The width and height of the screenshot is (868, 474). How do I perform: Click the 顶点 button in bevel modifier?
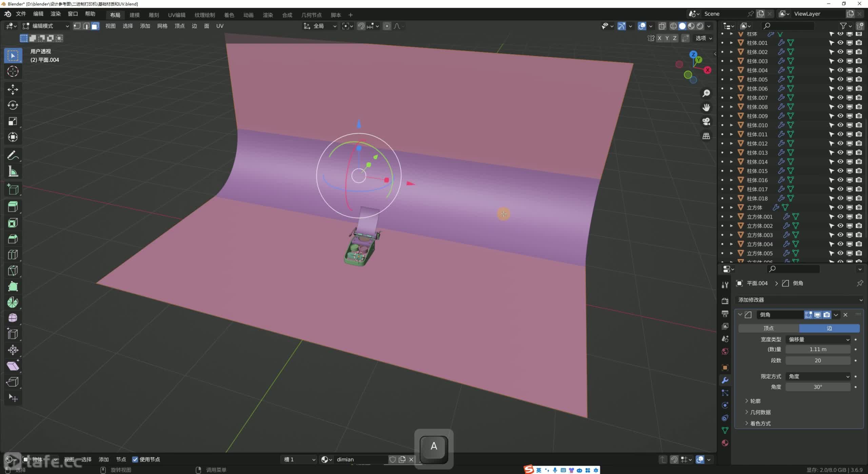coord(768,328)
